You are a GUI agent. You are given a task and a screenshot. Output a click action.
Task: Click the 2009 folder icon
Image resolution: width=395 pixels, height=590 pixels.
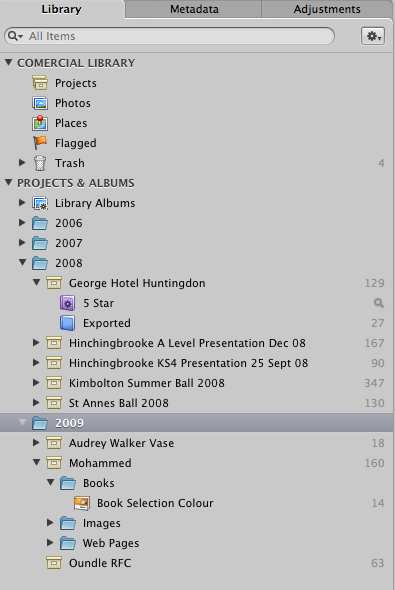[x=40, y=423]
